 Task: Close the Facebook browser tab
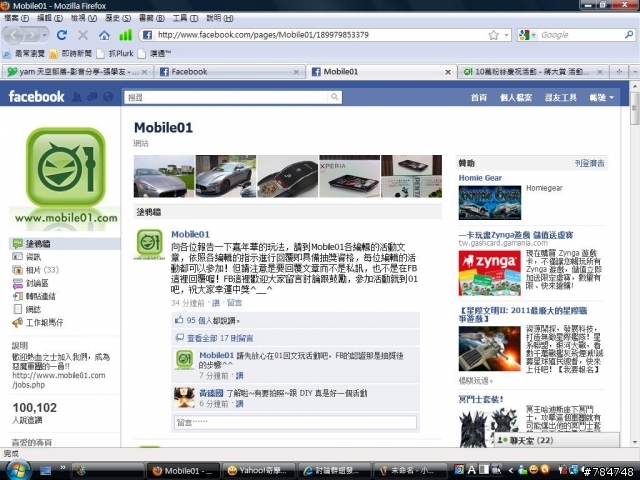coord(296,72)
